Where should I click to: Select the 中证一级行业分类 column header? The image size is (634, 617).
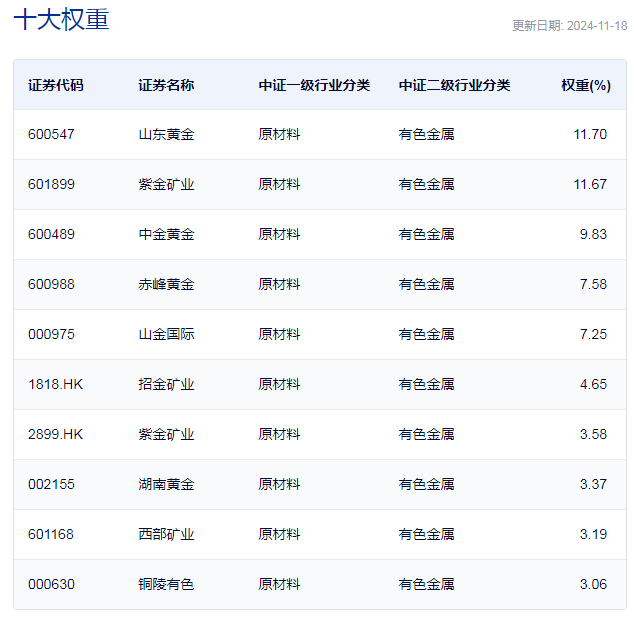[314, 85]
